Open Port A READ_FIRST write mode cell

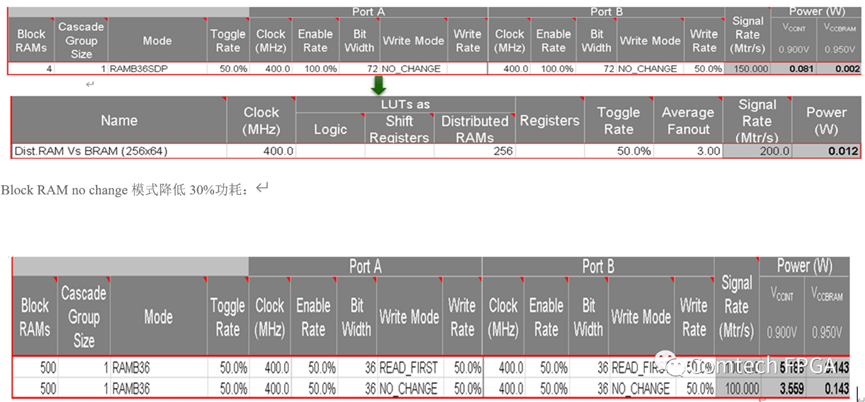[408, 367]
